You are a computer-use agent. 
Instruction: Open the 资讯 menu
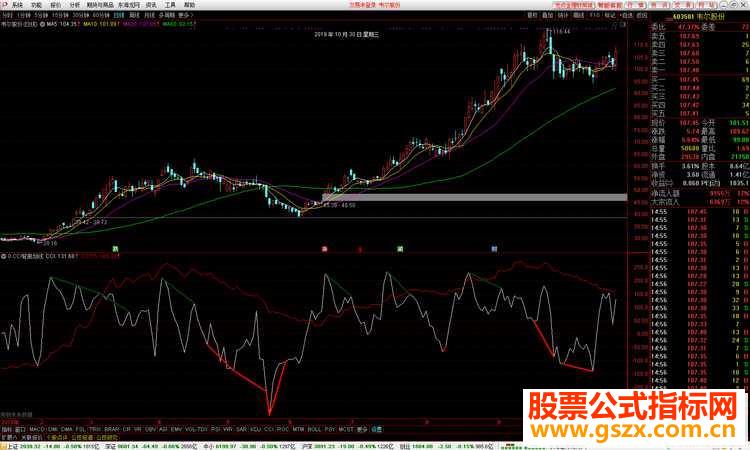151,5
